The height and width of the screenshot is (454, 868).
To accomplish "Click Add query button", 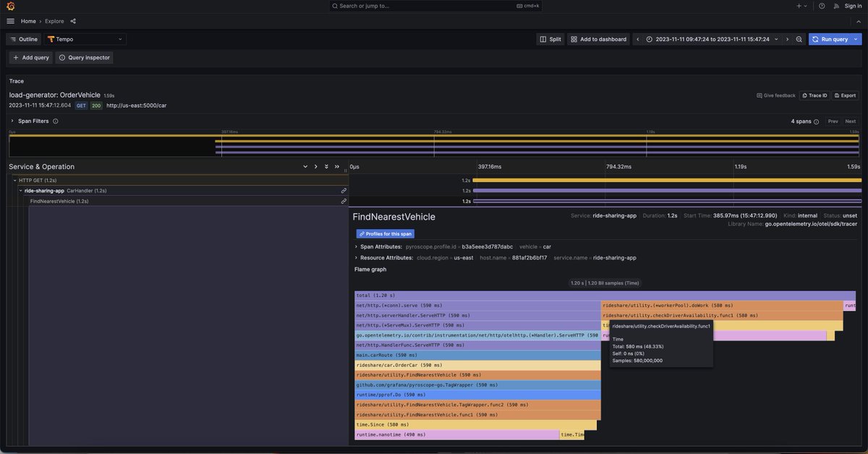I will tap(30, 57).
